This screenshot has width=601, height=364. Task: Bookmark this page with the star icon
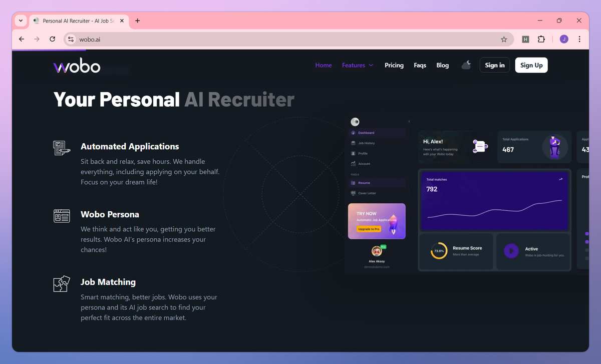(x=504, y=39)
